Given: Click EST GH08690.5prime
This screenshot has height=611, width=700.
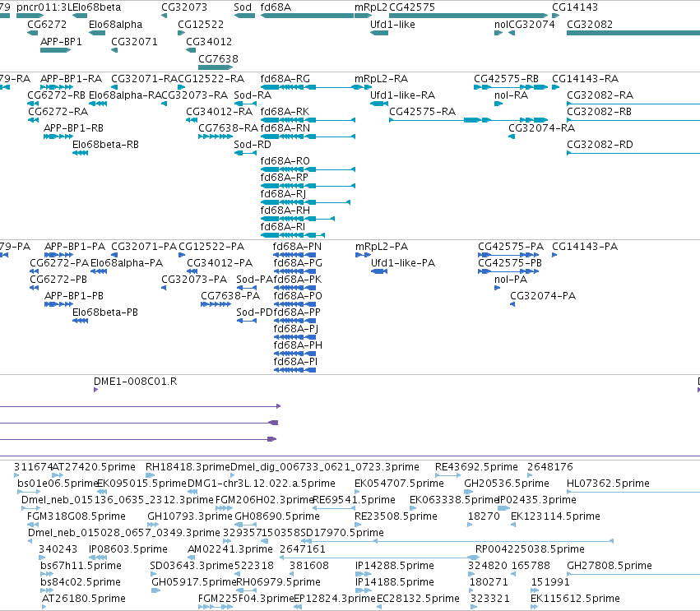Looking at the screenshot, I should pos(277,516).
